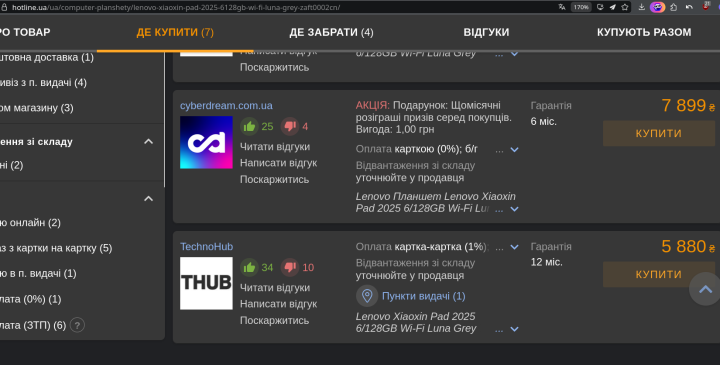
Task: Click Поскаржитись in the cyberdream offer
Action: [274, 180]
